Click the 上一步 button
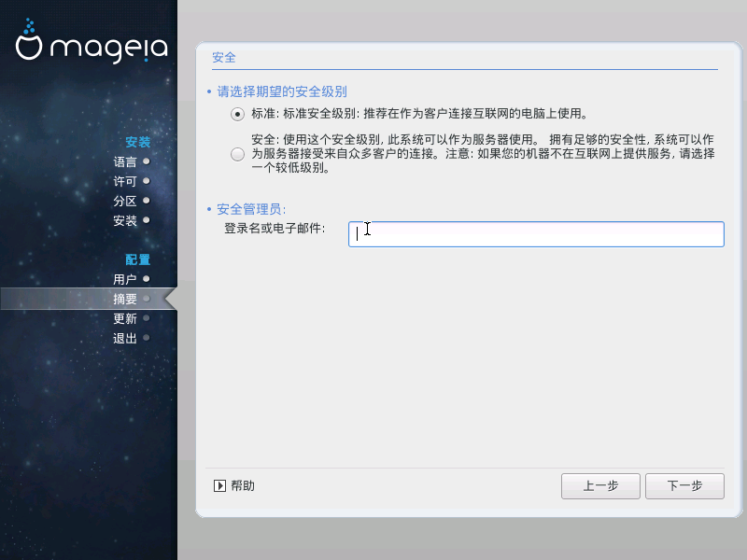The image size is (747, 560). coord(600,486)
